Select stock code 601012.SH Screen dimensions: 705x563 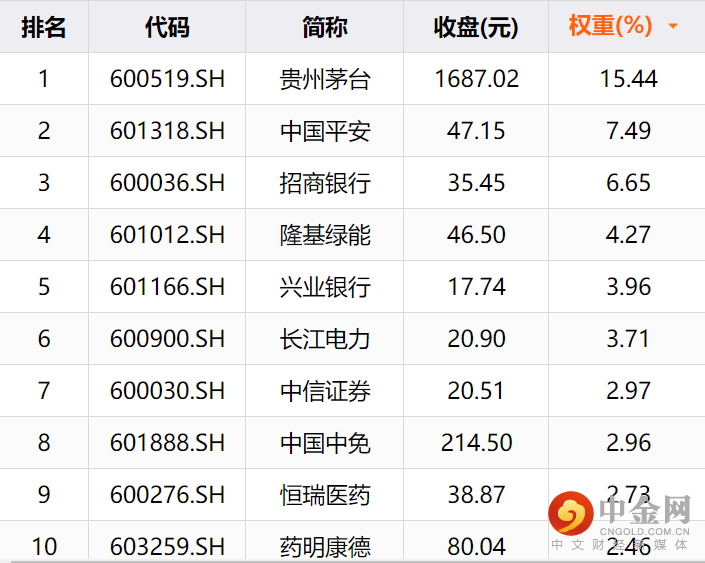[167, 235]
